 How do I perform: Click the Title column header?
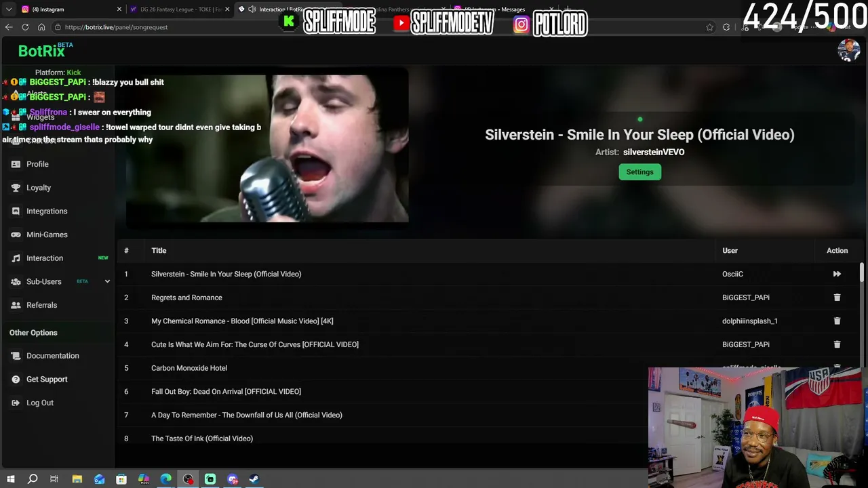pos(159,251)
